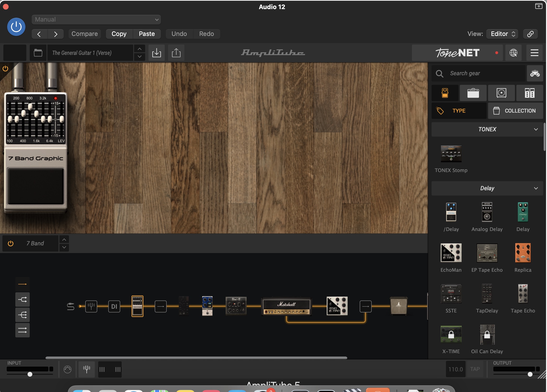Image resolution: width=547 pixels, height=392 pixels.
Task: Select the three-way split routing icon
Action: tap(23, 315)
